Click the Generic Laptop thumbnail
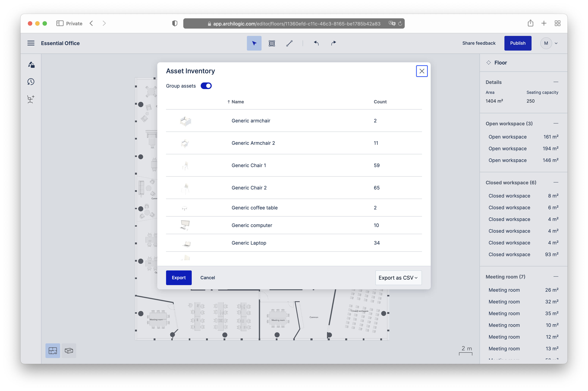Screen dimensions: 588x391 pyautogui.click(x=187, y=244)
